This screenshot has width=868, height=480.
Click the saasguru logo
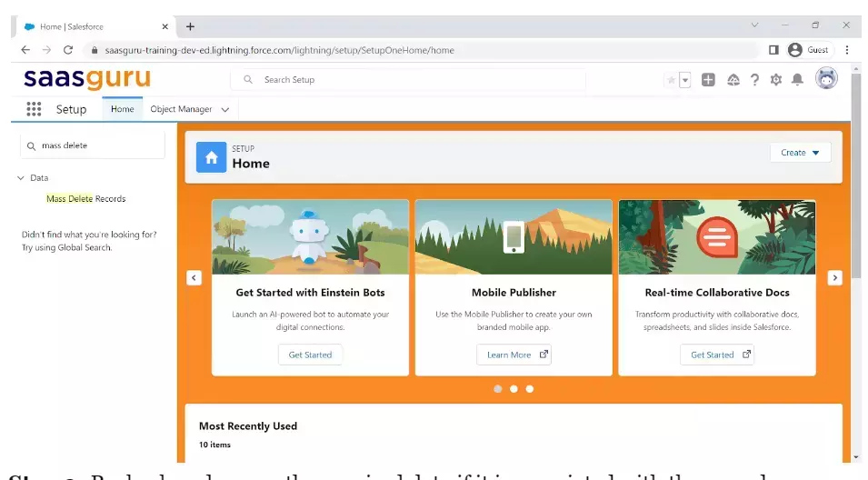pos(87,78)
